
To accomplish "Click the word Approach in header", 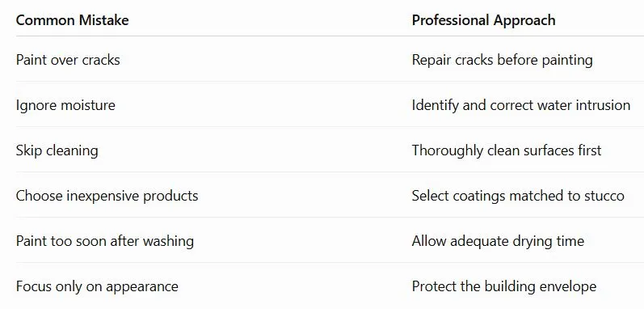I will click(524, 20).
